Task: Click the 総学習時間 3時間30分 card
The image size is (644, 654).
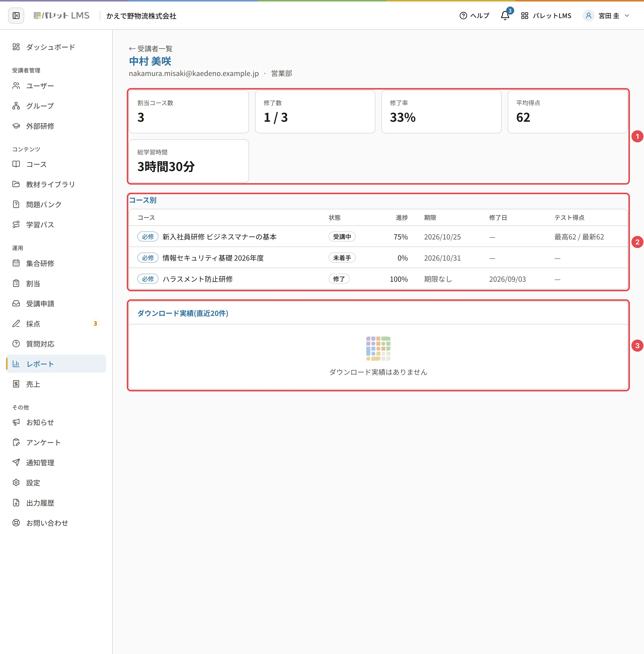Action: pos(189,161)
